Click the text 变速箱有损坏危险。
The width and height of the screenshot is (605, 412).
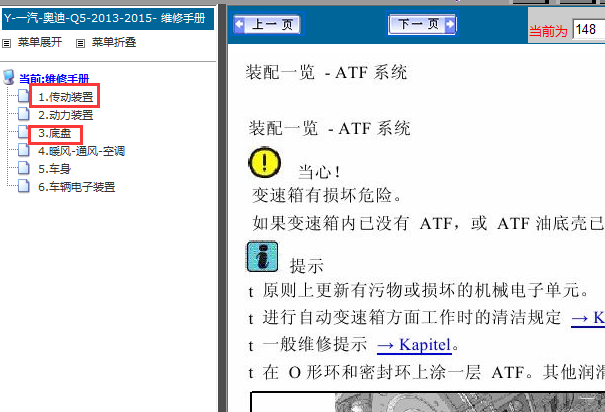[x=327, y=195]
